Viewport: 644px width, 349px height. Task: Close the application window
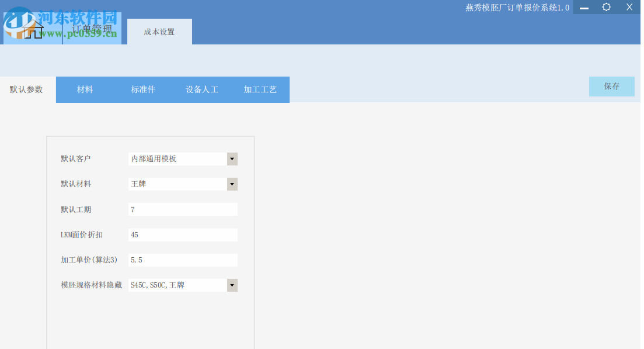click(629, 7)
